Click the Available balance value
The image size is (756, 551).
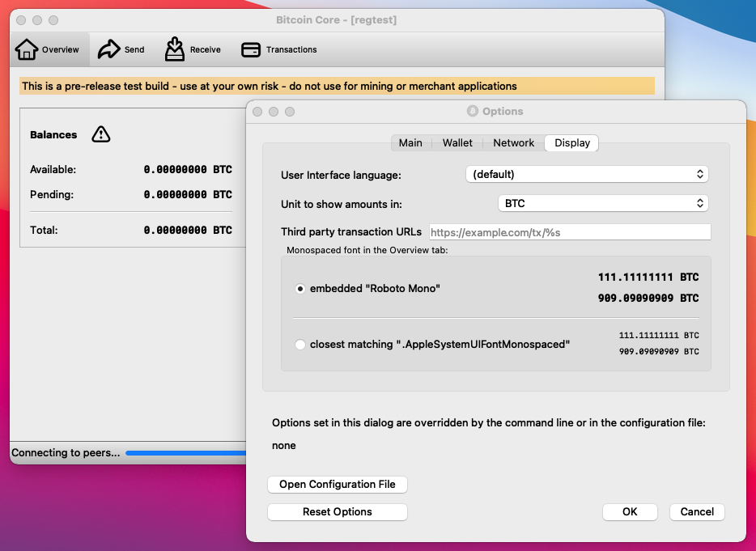188,170
